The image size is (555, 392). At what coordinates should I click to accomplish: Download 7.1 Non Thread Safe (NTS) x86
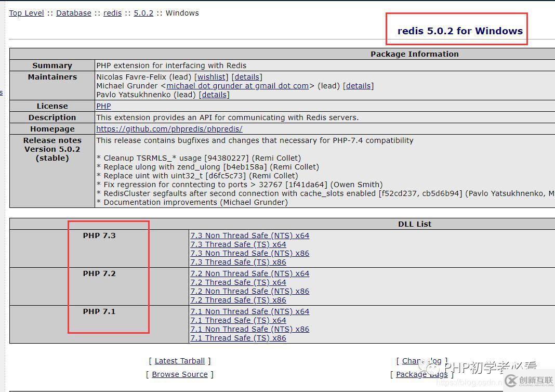coord(250,329)
